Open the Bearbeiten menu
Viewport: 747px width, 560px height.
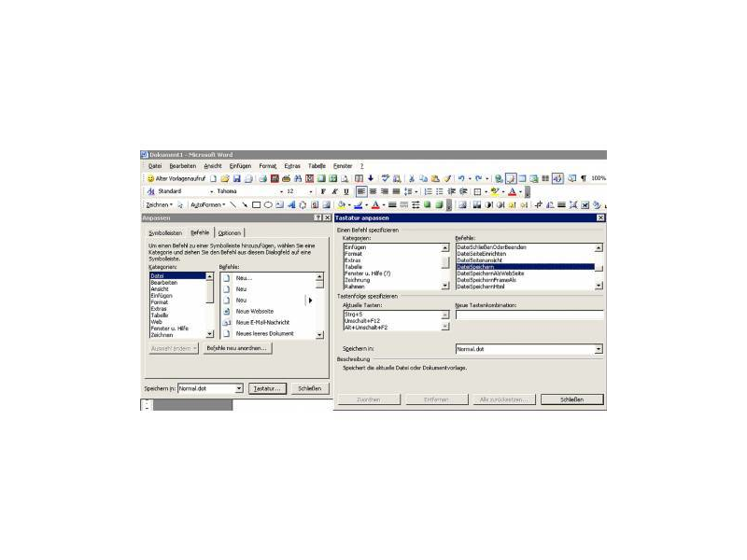(182, 166)
